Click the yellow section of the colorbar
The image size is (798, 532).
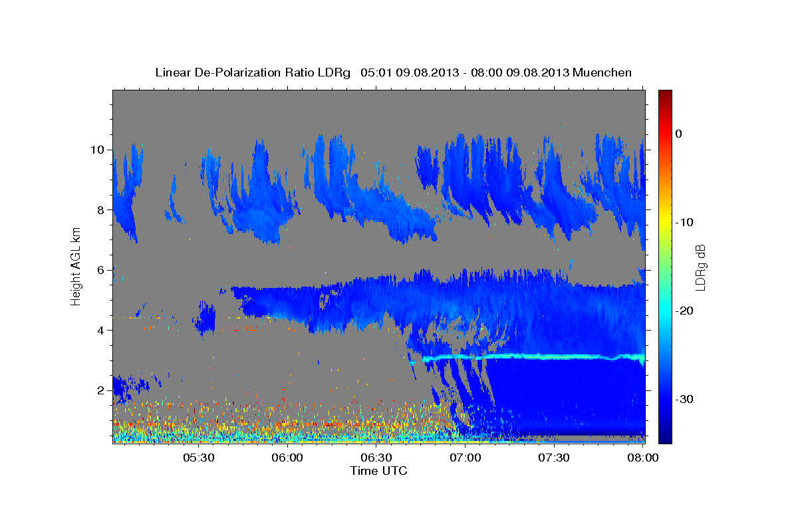click(665, 219)
